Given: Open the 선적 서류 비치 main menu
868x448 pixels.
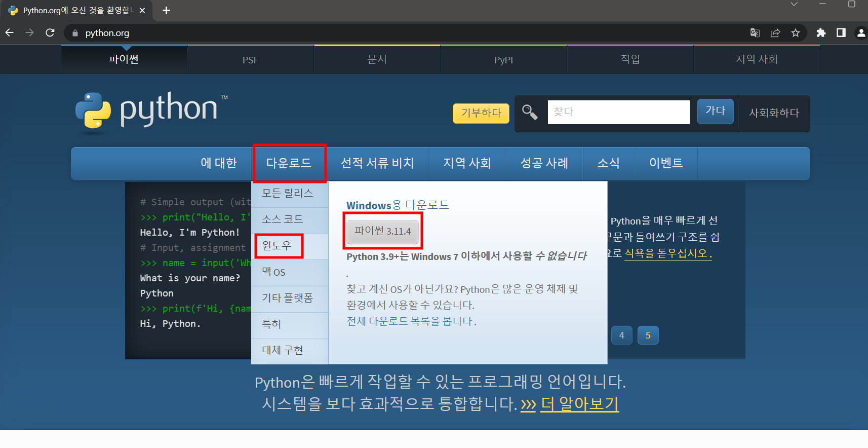Looking at the screenshot, I should click(x=377, y=163).
